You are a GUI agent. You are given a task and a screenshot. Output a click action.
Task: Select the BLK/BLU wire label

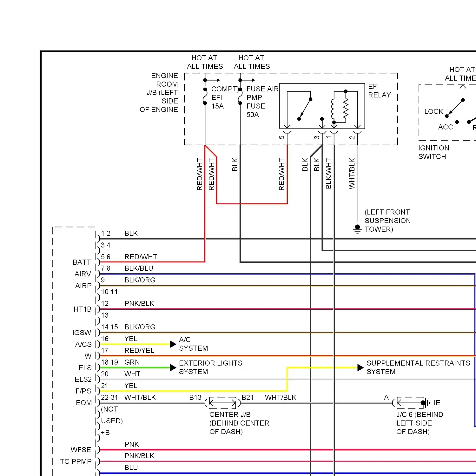coord(139,268)
